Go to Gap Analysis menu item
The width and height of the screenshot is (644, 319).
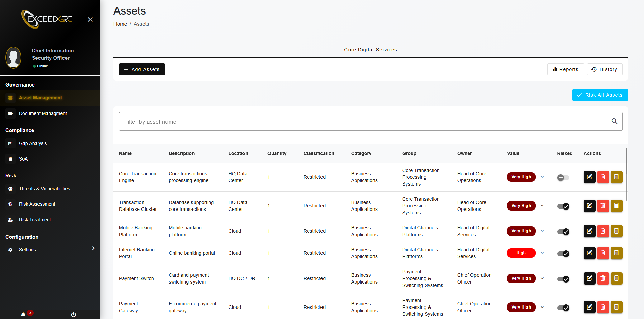pyautogui.click(x=33, y=143)
